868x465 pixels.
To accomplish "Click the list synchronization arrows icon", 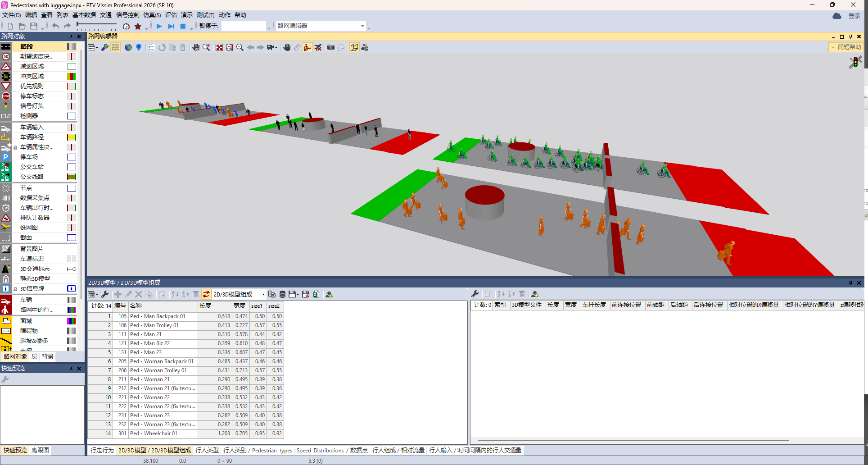I will click(x=206, y=294).
